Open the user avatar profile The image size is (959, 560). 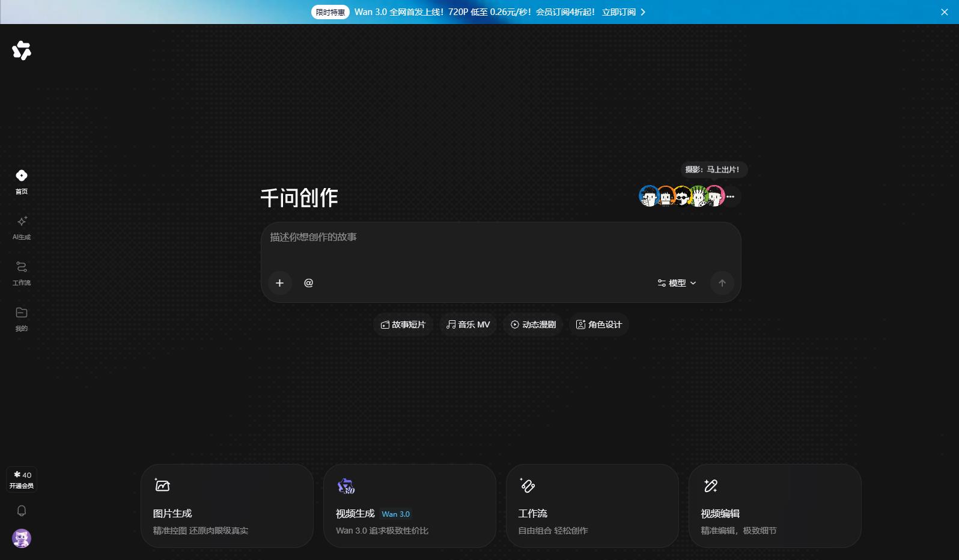click(x=22, y=538)
